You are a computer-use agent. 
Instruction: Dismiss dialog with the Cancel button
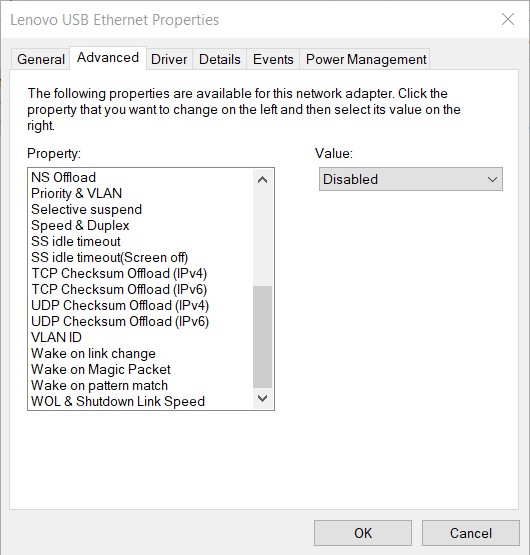tap(471, 533)
